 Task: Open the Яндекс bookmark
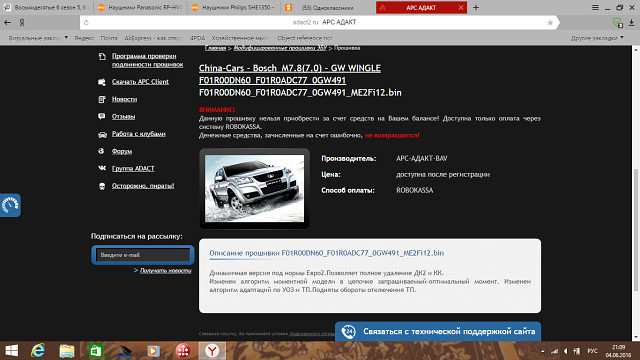(84, 38)
